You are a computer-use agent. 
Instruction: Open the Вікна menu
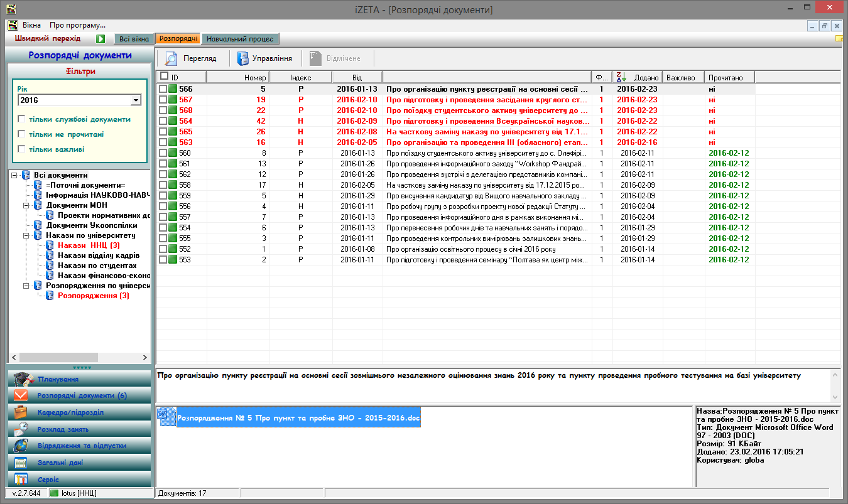31,25
